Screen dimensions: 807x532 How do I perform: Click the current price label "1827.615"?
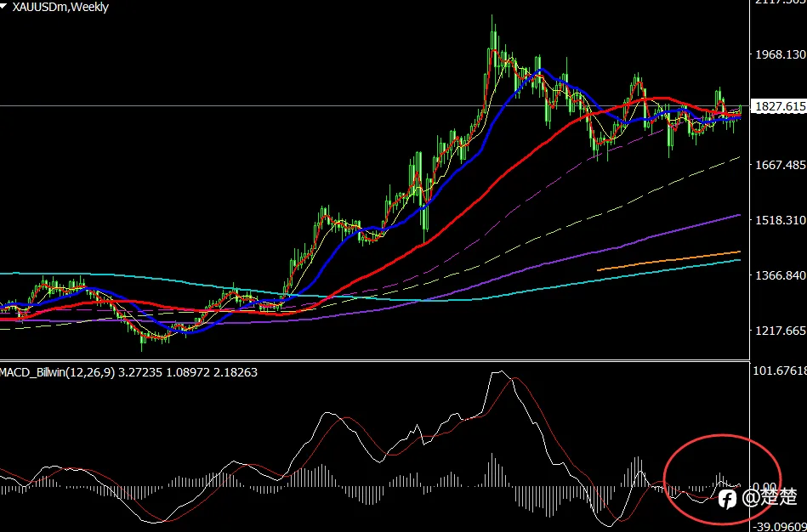point(779,106)
